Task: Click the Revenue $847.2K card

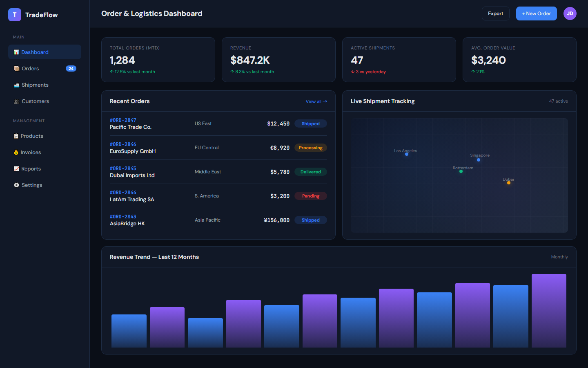Action: tap(278, 60)
